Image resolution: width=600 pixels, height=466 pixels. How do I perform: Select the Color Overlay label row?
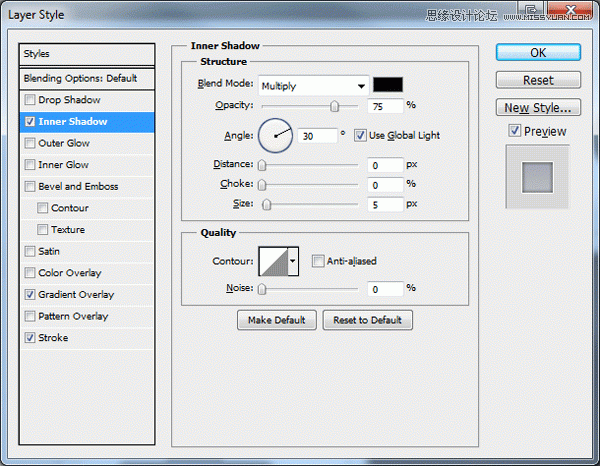point(70,273)
